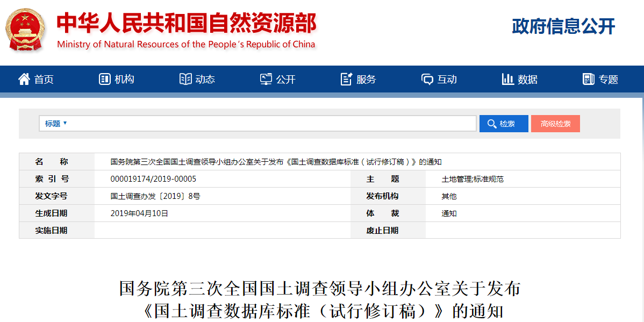Select document number 国土调查办发〔2019〕8号

click(x=155, y=196)
